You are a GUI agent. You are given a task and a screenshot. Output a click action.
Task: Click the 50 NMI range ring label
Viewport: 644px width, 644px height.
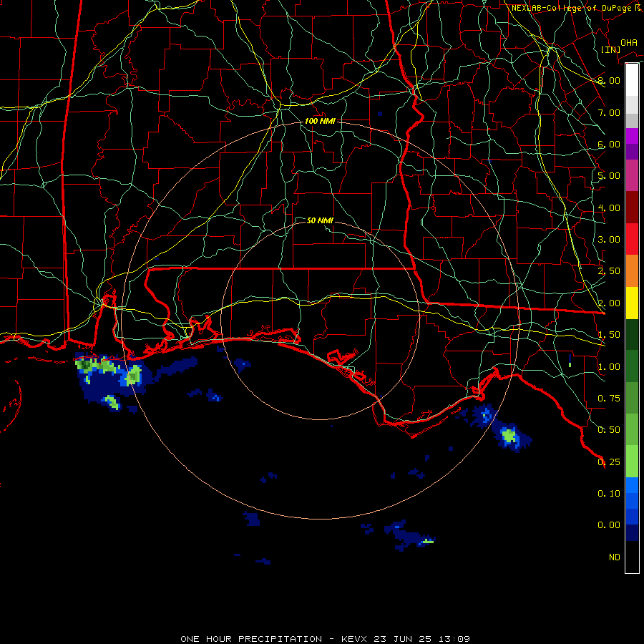[x=320, y=220]
